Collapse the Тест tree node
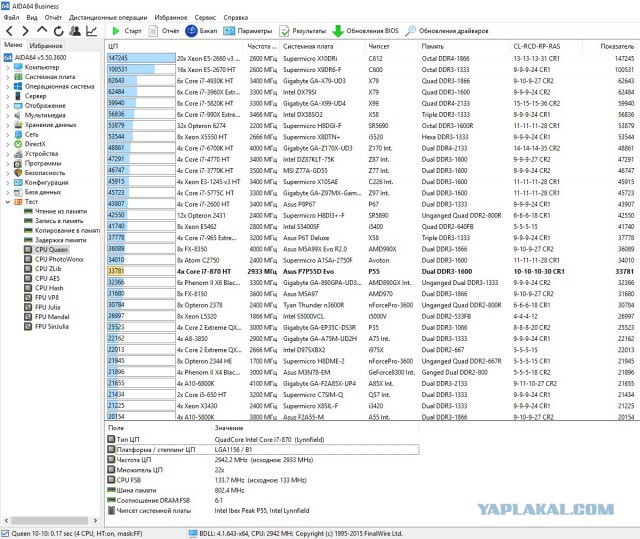 8,201
